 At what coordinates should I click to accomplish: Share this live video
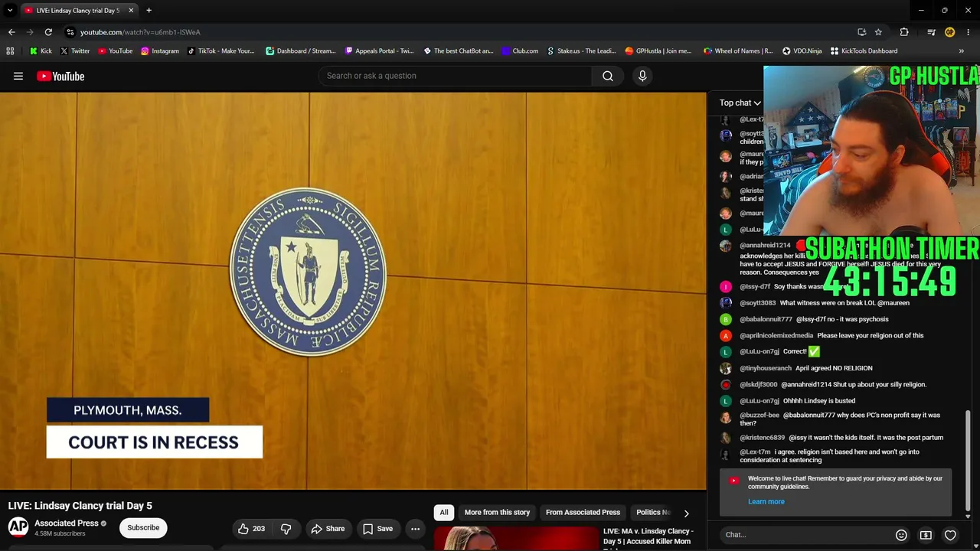[328, 529]
